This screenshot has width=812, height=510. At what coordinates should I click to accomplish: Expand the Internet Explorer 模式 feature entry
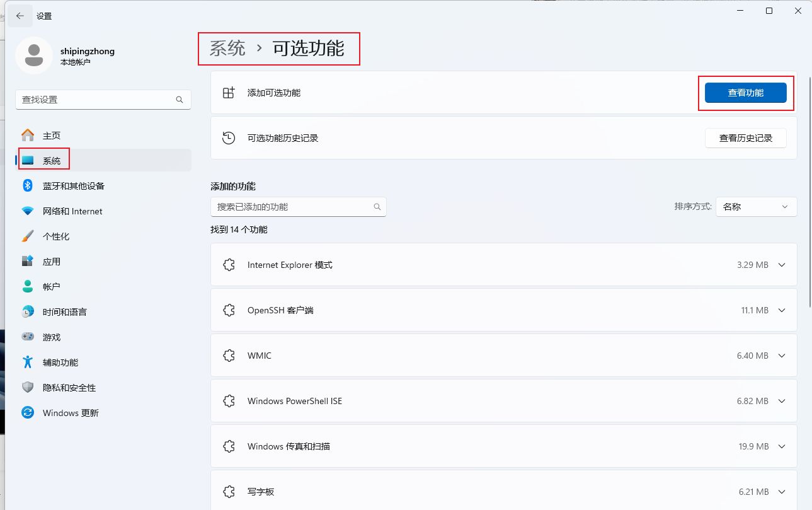click(782, 265)
